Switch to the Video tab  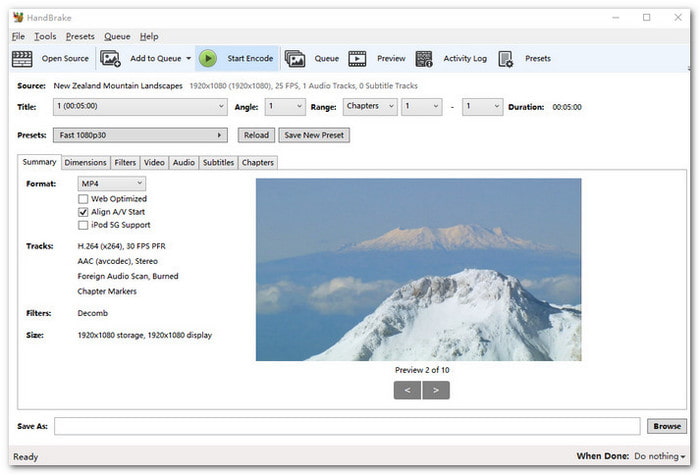pyautogui.click(x=154, y=162)
